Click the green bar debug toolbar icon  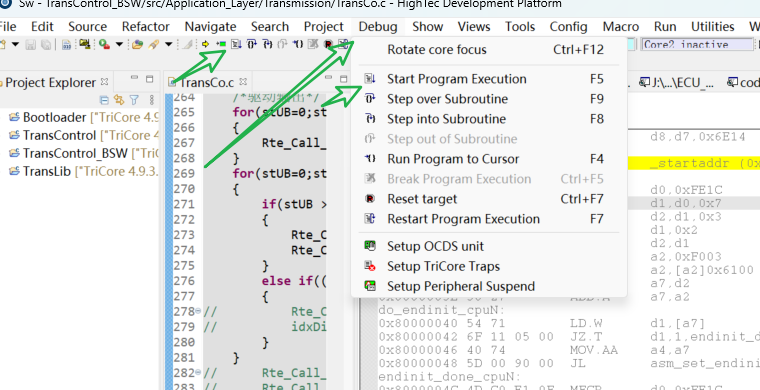pyautogui.click(x=221, y=44)
